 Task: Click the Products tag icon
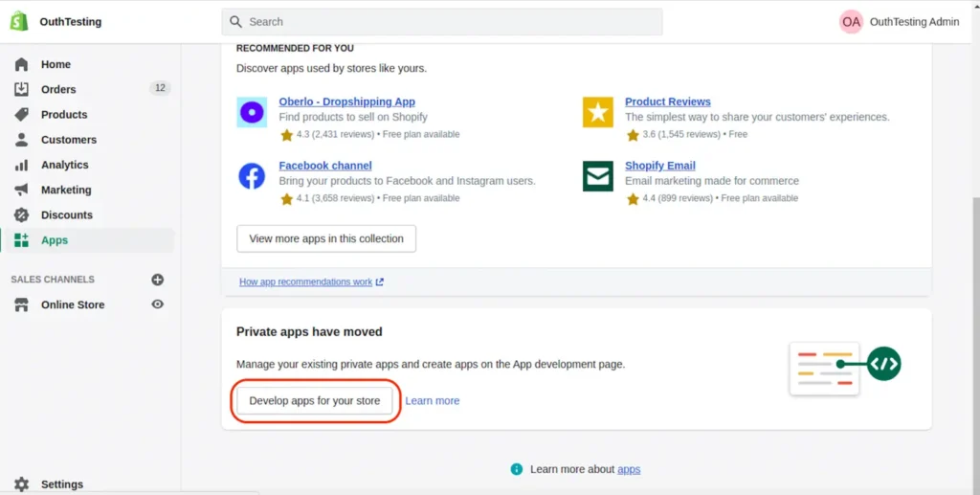(21, 114)
